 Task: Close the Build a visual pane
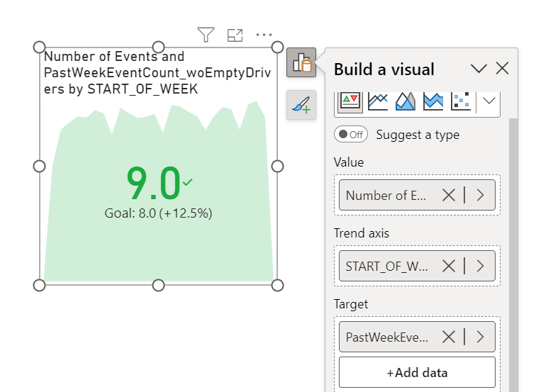[502, 68]
